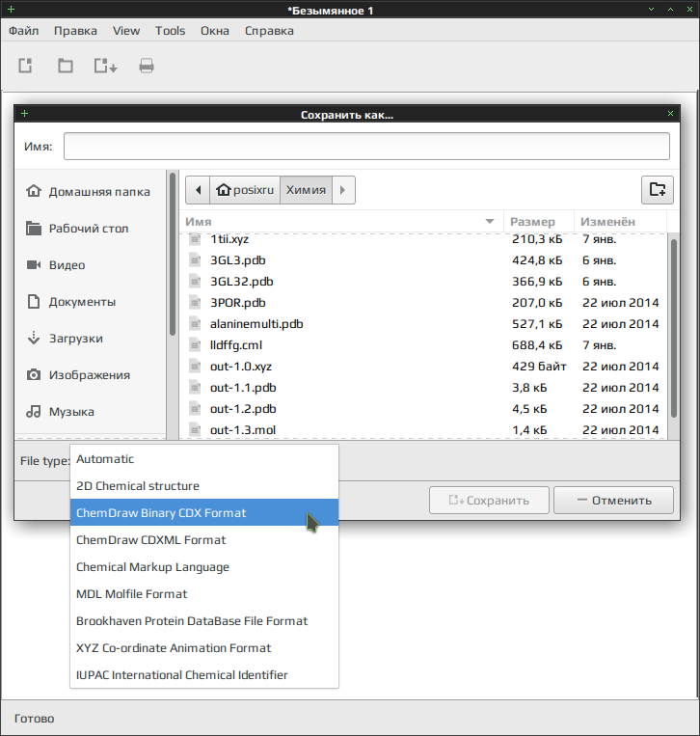Sort files by the Изменён column
Image resolution: width=700 pixels, height=736 pixels.
620,222
